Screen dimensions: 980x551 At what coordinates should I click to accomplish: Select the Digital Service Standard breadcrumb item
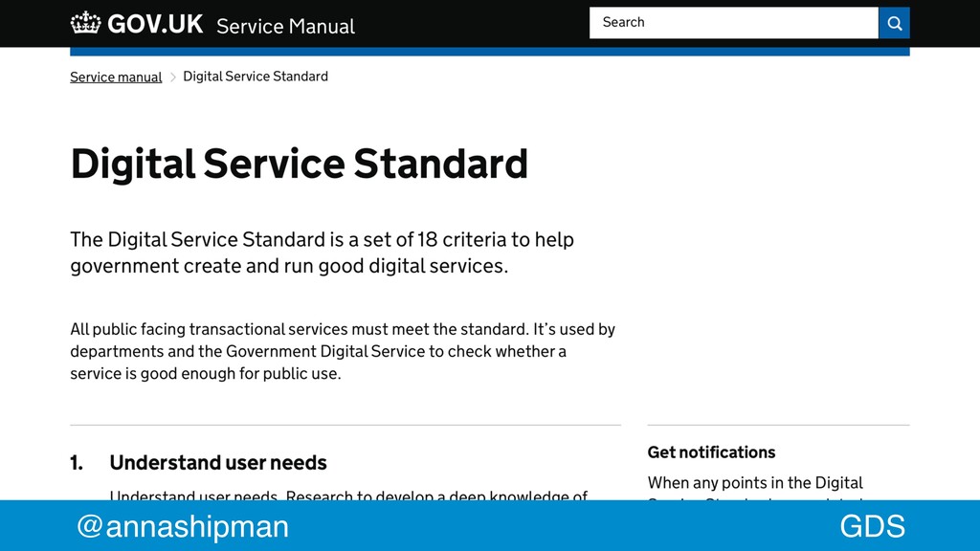click(255, 77)
